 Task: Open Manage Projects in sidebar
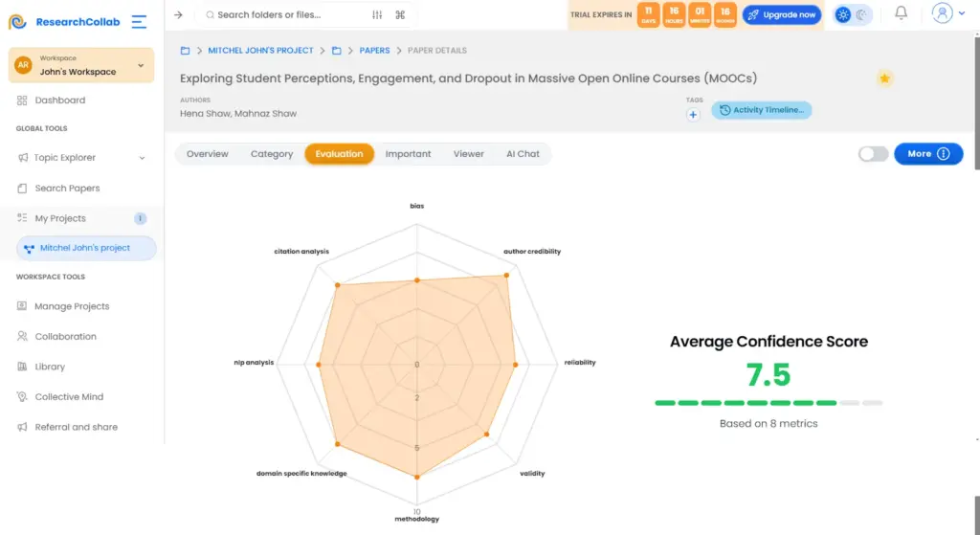point(72,306)
